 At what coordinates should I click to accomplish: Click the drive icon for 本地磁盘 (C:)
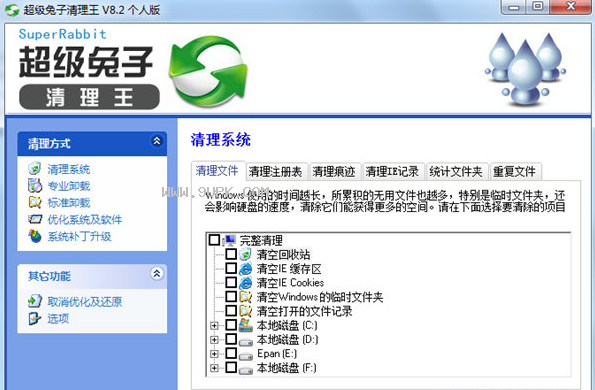[246, 325]
